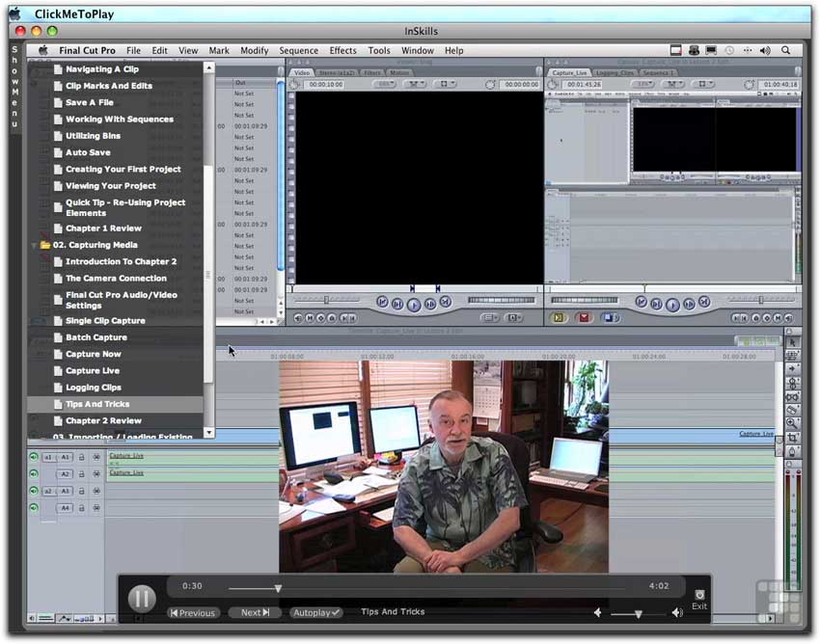
Task: Switch to the Video tab in the Viewer
Action: click(x=301, y=72)
